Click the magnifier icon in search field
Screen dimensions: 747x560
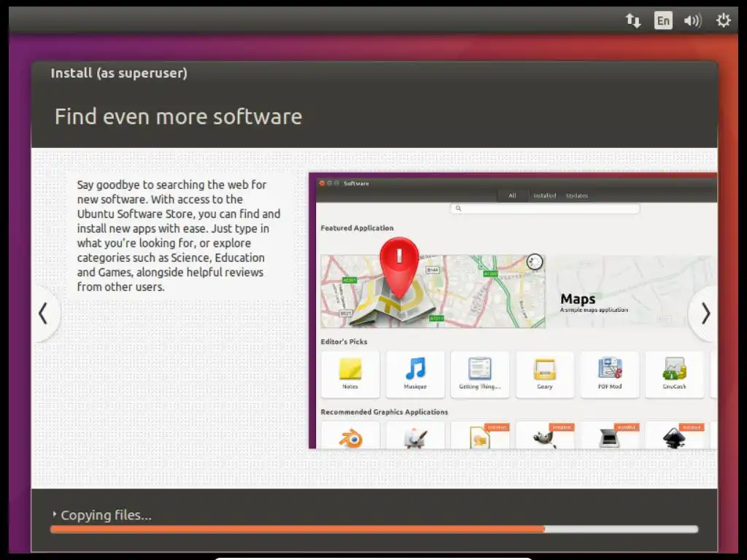coord(458,209)
